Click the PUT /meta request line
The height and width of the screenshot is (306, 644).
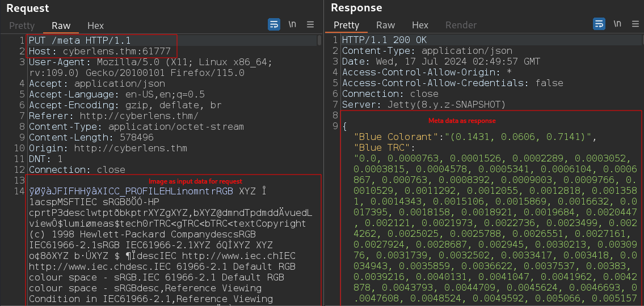(79, 40)
